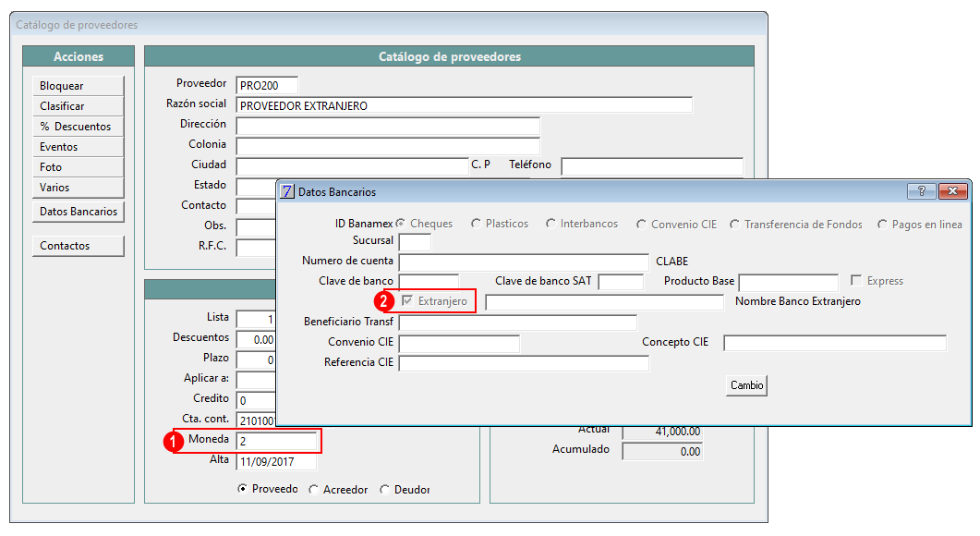Click the Alta date field 11/09/2017

276,461
